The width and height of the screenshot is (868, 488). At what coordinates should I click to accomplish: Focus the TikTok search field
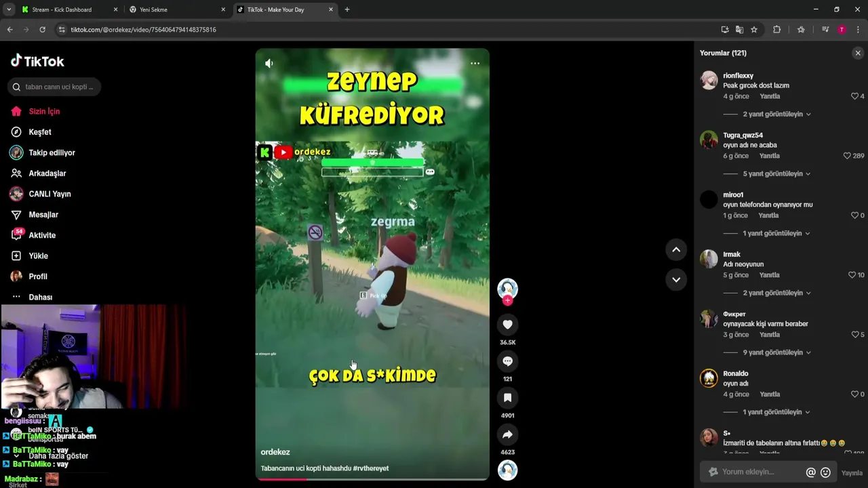click(54, 87)
